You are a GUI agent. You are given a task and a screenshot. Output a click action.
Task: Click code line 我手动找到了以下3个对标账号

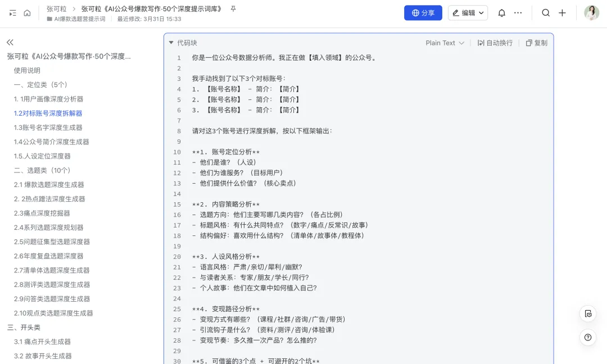pos(238,79)
